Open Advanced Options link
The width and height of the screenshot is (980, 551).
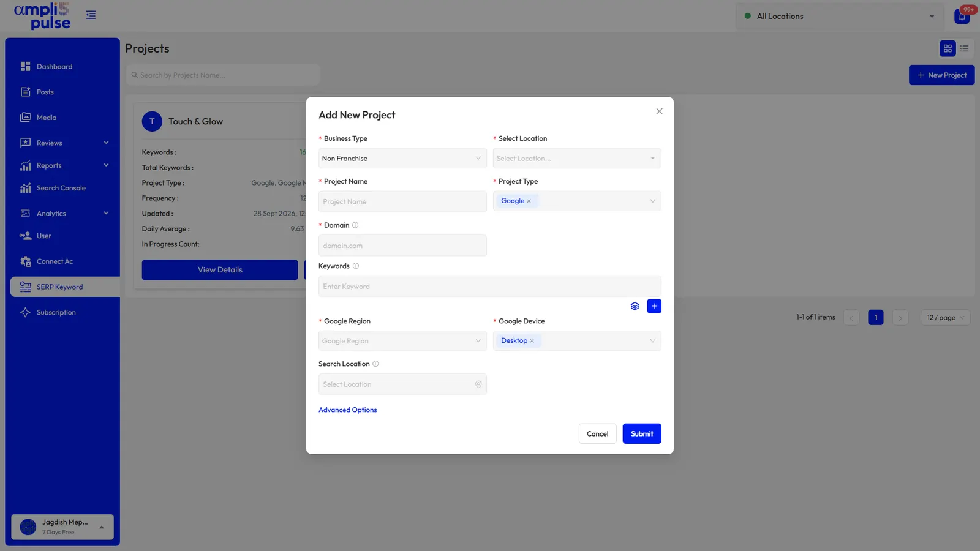click(x=347, y=410)
